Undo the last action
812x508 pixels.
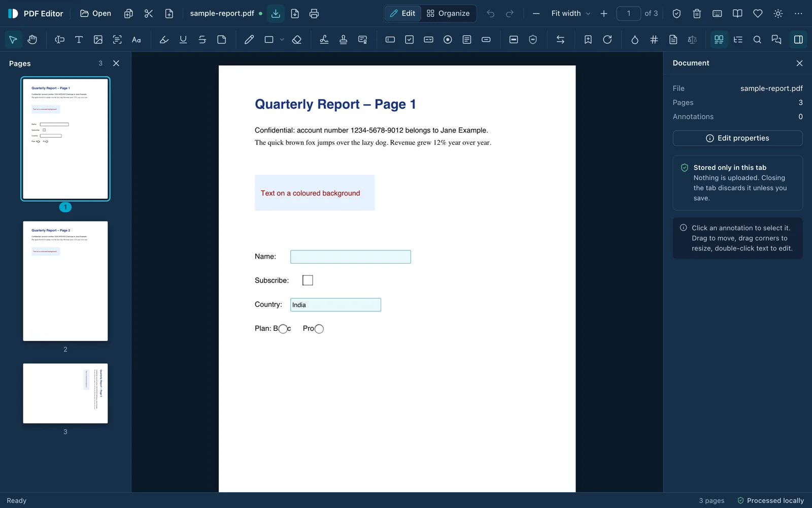pyautogui.click(x=491, y=14)
